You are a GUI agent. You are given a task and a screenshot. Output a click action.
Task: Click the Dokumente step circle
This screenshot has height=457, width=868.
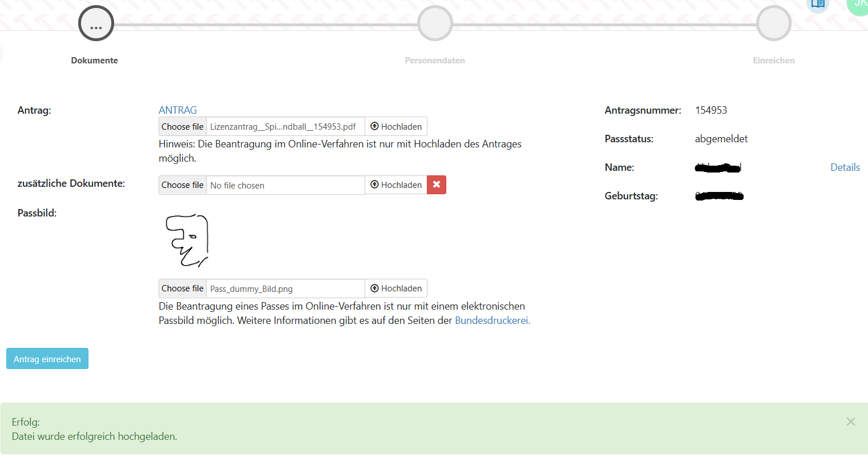coord(96,24)
